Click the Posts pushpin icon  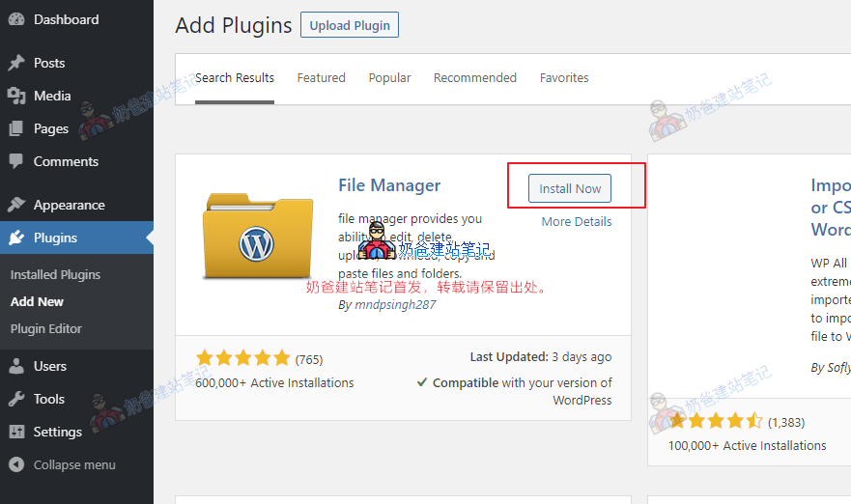pyautogui.click(x=16, y=63)
